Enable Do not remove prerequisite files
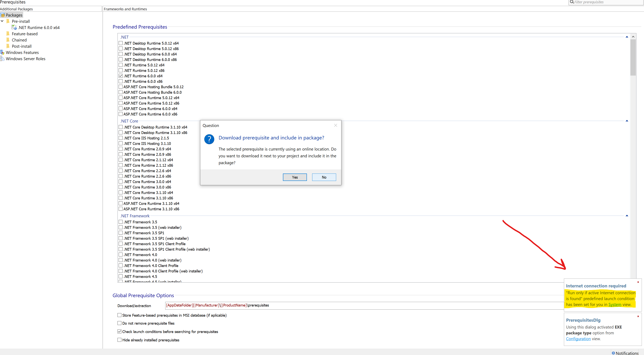The width and height of the screenshot is (644, 355). [x=119, y=323]
